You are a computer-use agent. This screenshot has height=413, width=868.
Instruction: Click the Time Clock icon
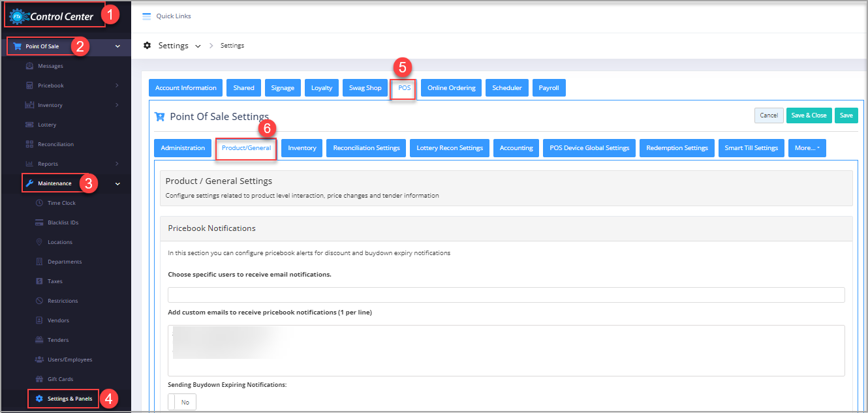(39, 203)
